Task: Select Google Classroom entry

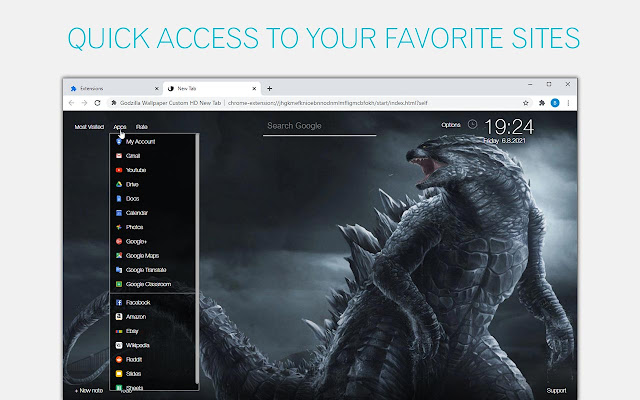Action: pos(148,284)
